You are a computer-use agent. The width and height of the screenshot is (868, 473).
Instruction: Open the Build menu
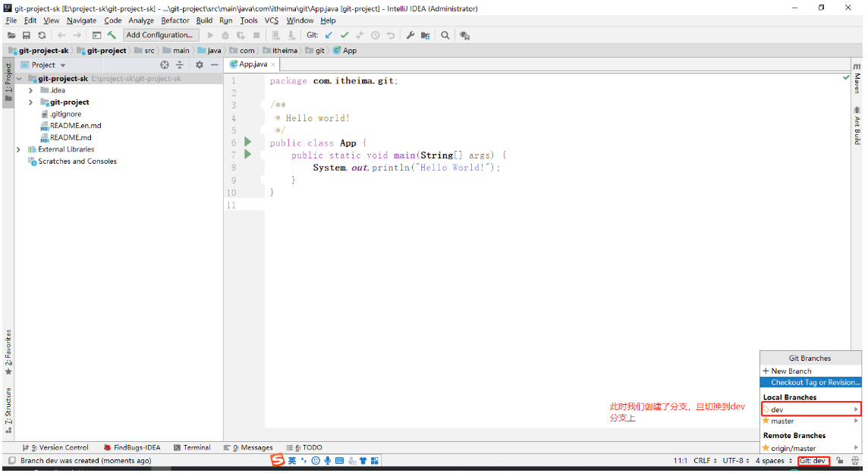coord(204,20)
